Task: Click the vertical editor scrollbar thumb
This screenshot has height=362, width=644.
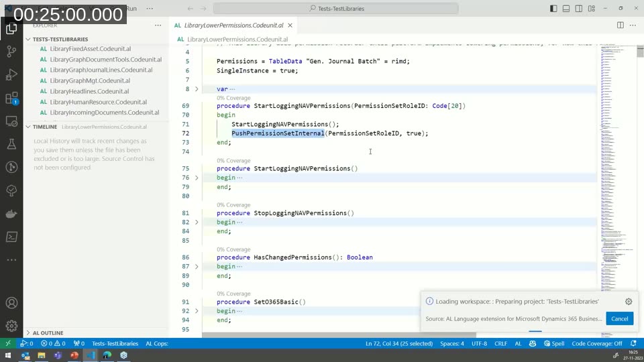Action: (x=640, y=52)
